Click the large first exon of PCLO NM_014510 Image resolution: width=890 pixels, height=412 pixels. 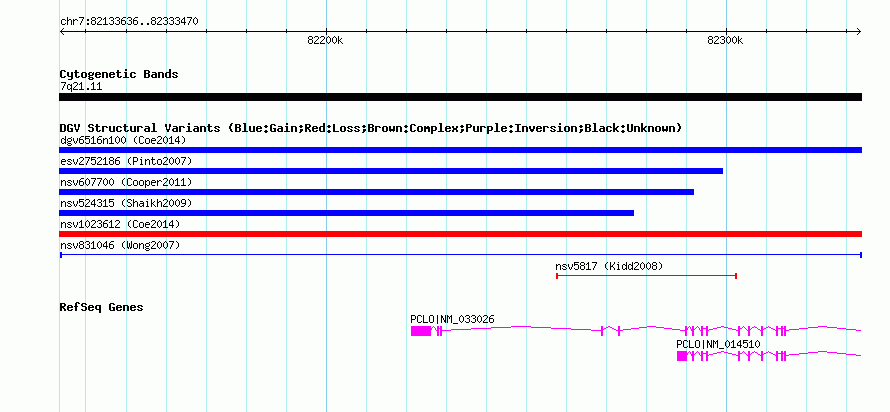click(x=682, y=356)
